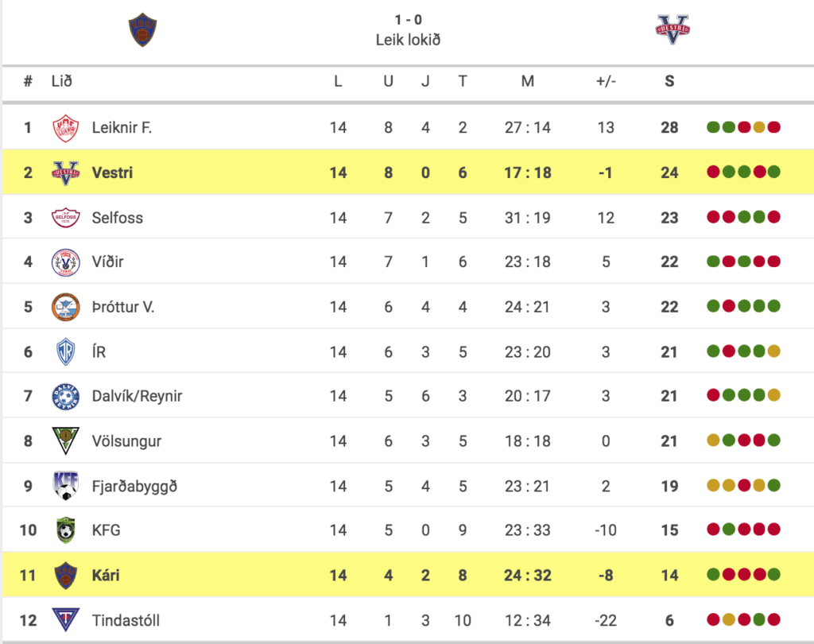Open the ÍR shield logo
This screenshot has height=644, width=814.
(x=66, y=351)
